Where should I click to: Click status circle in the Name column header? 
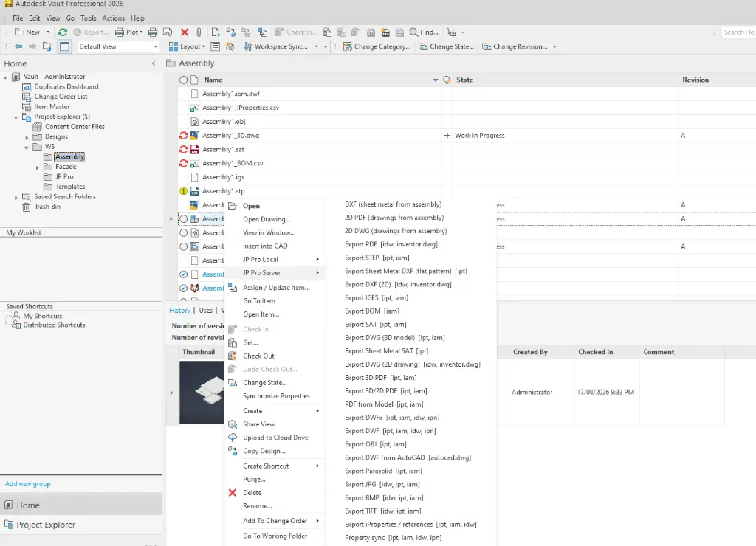[184, 80]
